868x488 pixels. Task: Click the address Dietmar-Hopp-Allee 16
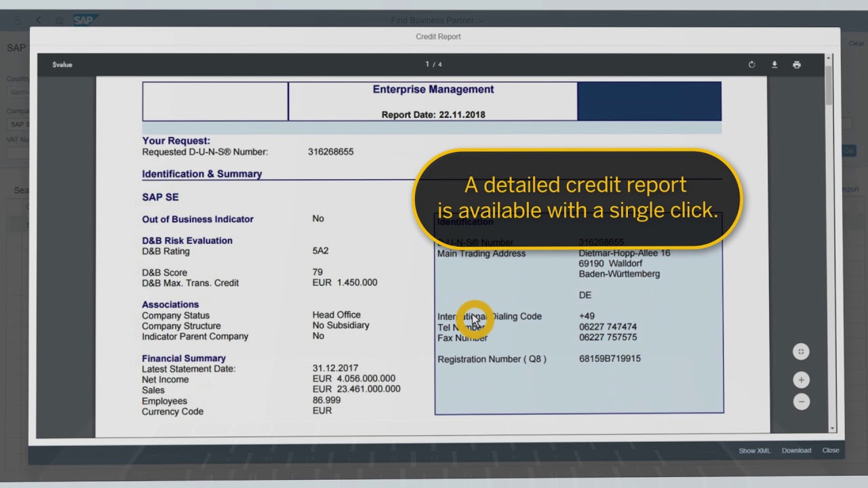click(x=624, y=253)
